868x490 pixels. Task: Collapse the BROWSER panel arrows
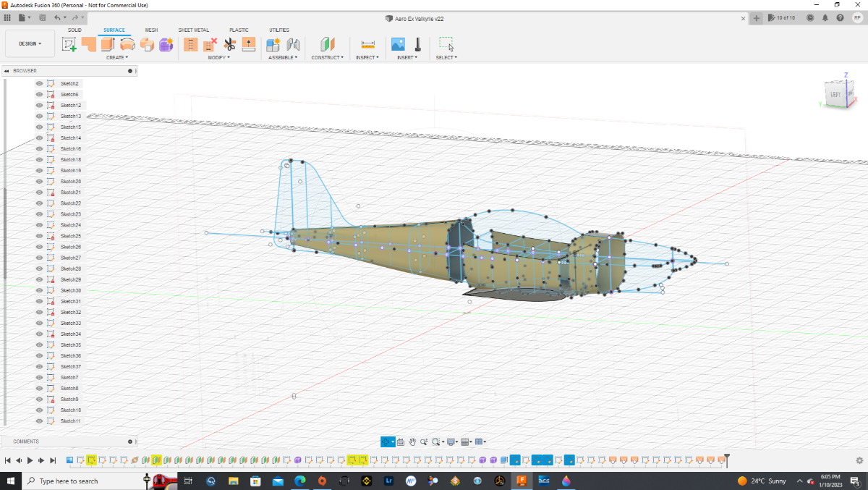(7, 71)
